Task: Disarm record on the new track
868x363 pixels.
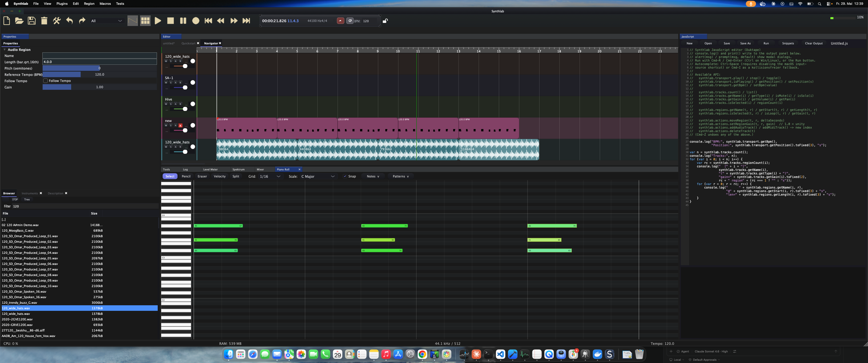Action: click(180, 125)
